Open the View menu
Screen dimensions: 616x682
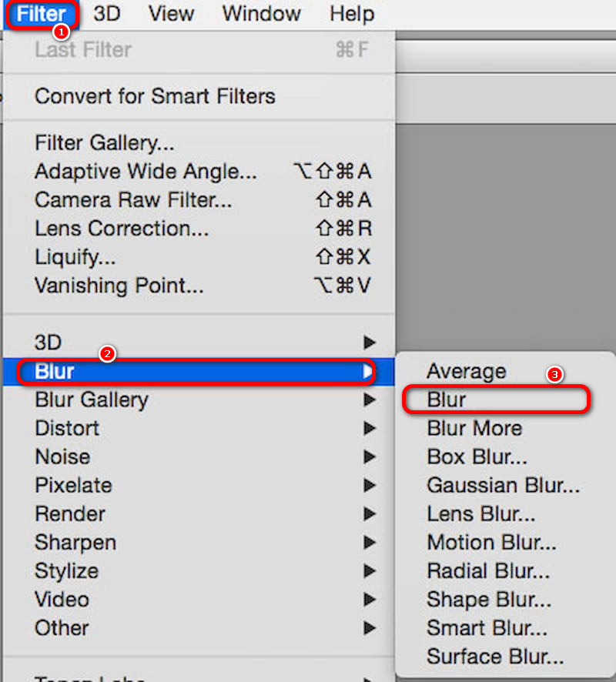coord(171,14)
